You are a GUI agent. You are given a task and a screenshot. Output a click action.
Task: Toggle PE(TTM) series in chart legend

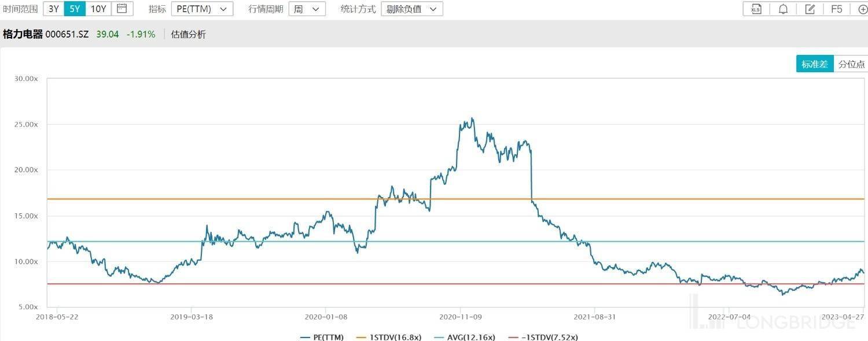pos(322,337)
